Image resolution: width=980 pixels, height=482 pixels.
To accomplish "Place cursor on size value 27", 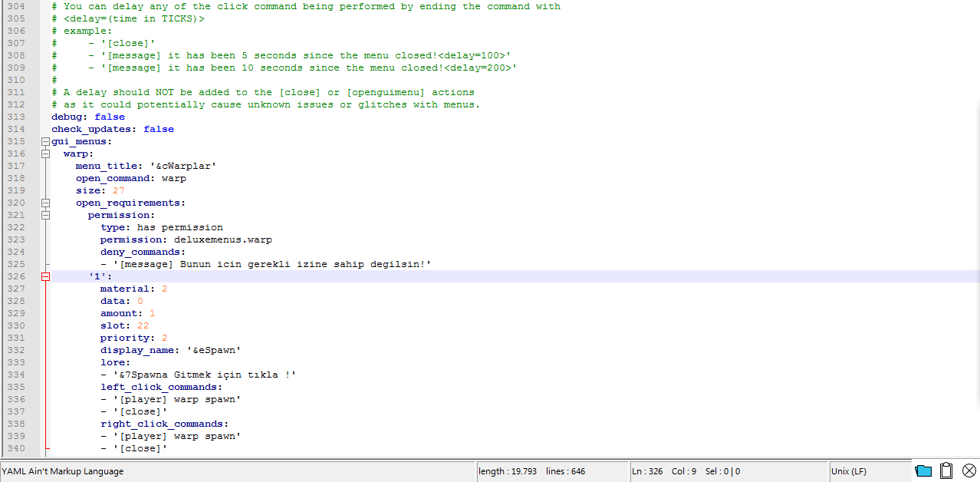I will pyautogui.click(x=118, y=190).
